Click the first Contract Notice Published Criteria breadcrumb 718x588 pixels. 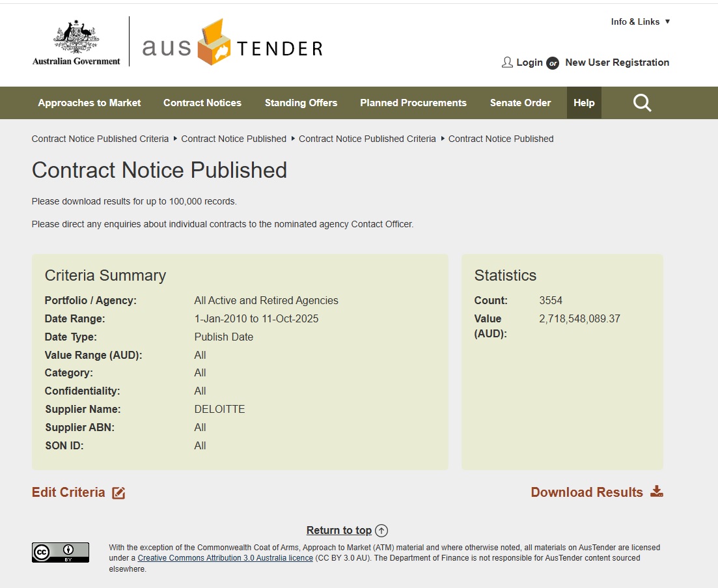coord(100,139)
